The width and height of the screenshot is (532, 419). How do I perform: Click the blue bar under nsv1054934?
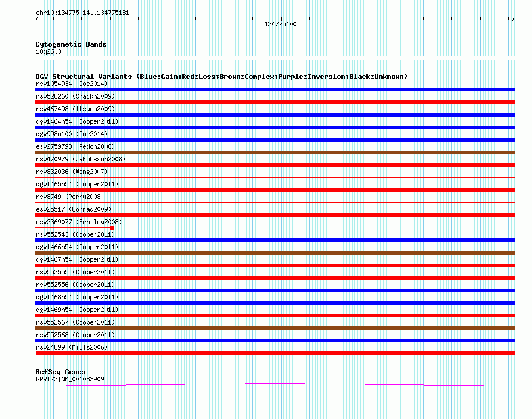pos(275,90)
